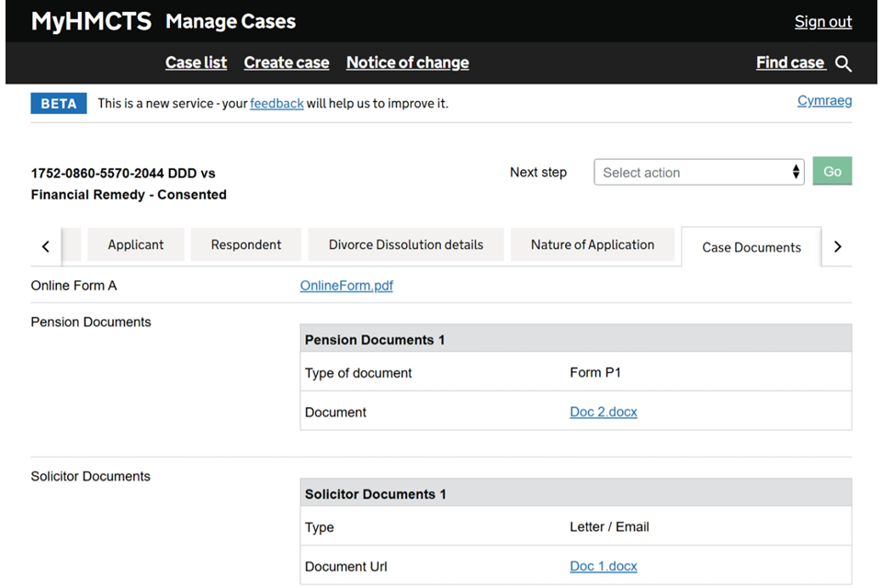Open the Doc 2.docx pension document
The width and height of the screenshot is (882, 588).
point(603,412)
